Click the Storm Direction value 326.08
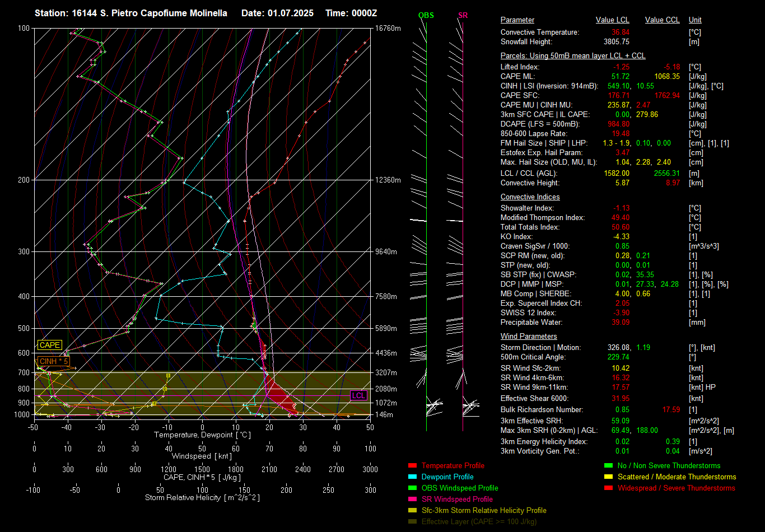Screen dimensions: 765x532 (618, 347)
